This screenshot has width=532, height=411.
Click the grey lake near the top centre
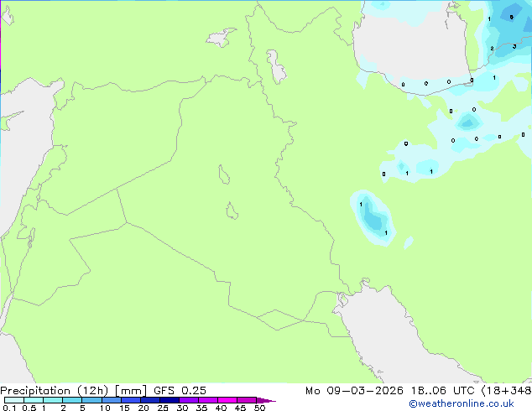point(276,67)
